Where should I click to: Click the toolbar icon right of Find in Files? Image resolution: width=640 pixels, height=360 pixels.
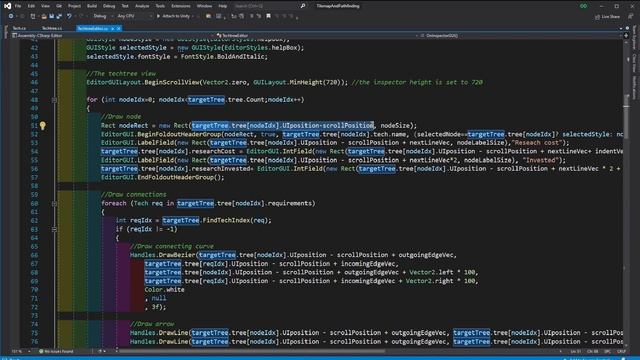click(x=219, y=16)
